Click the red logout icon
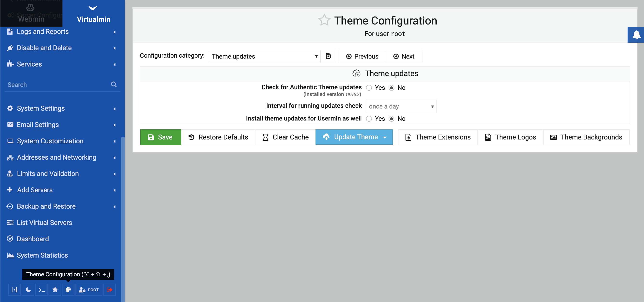 [x=110, y=290]
